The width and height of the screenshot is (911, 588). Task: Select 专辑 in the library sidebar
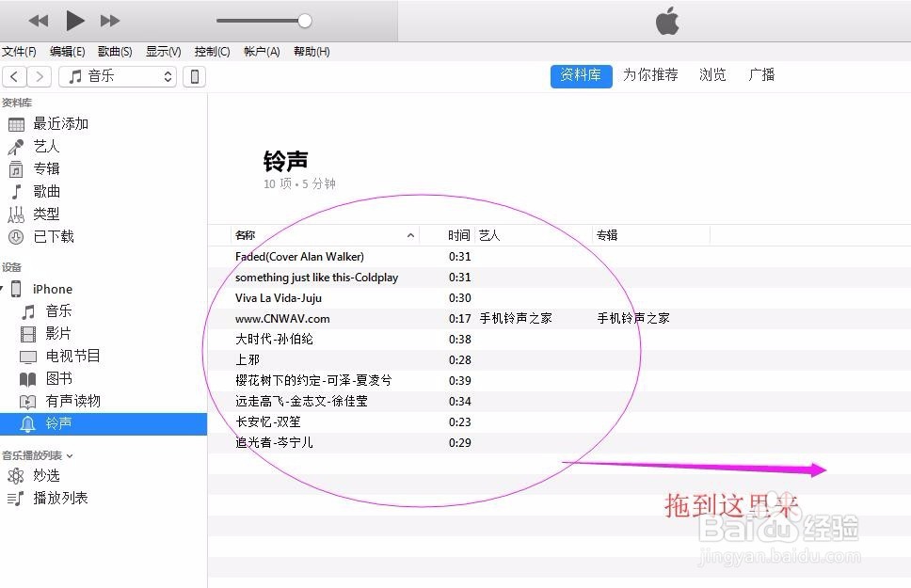click(46, 168)
